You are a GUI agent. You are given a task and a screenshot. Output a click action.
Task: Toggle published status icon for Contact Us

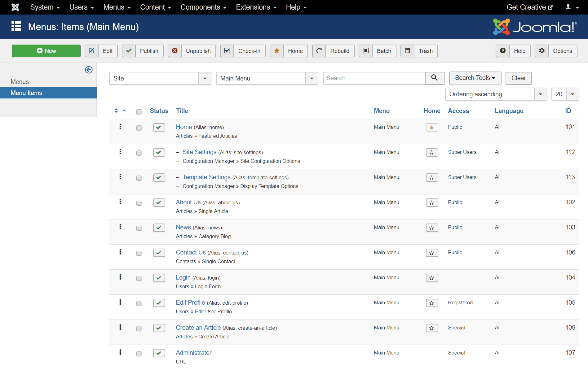pos(159,253)
